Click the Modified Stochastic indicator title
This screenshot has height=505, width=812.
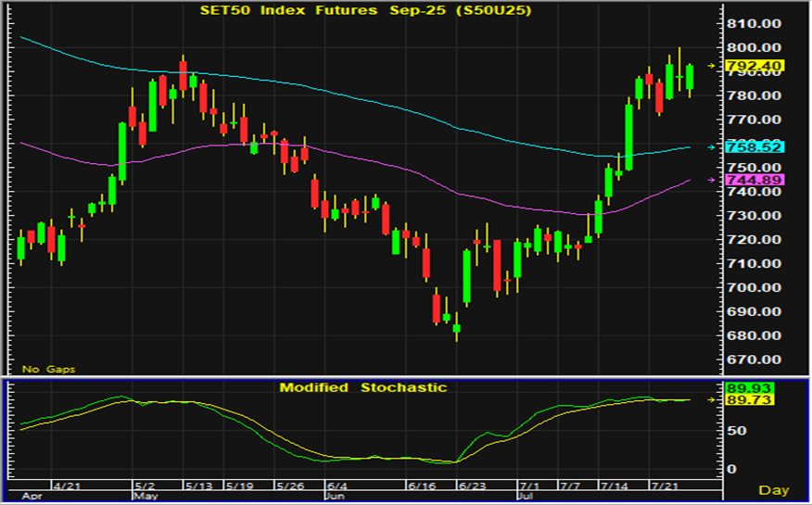[362, 387]
